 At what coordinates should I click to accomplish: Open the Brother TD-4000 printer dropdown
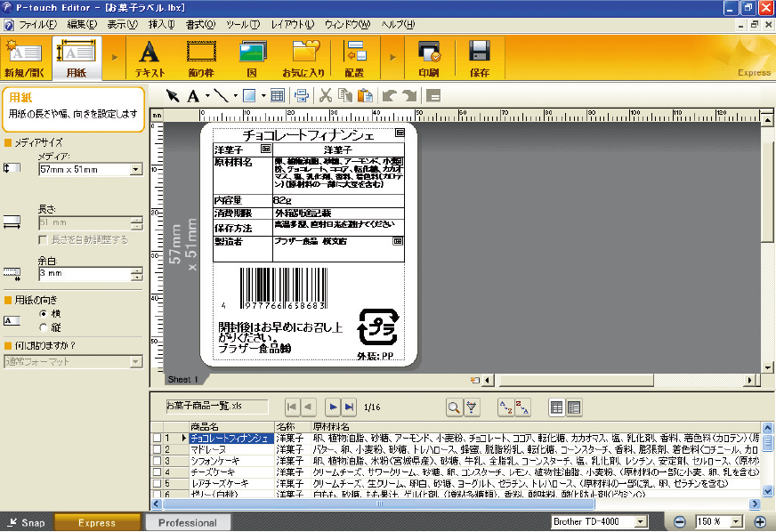[642, 521]
